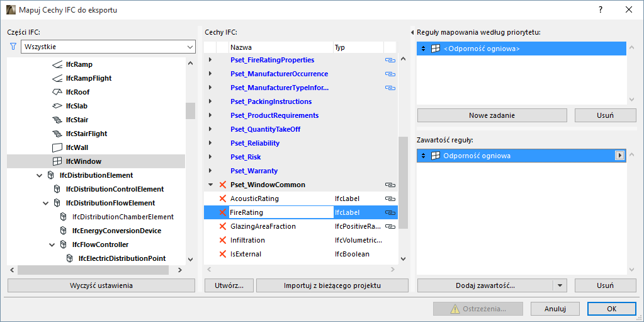Click the link icon on Pset_FireRatingProperties row
This screenshot has height=322, width=644.
click(x=390, y=60)
